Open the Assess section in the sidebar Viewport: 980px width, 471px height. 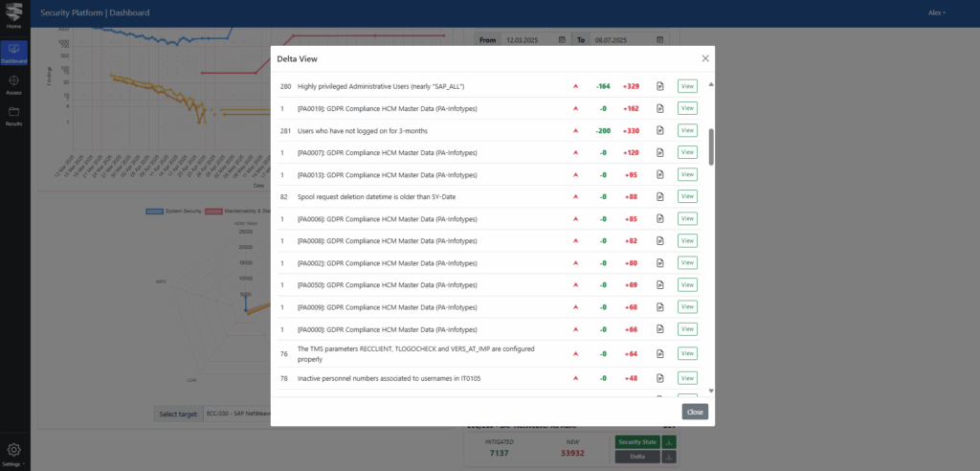[13, 85]
